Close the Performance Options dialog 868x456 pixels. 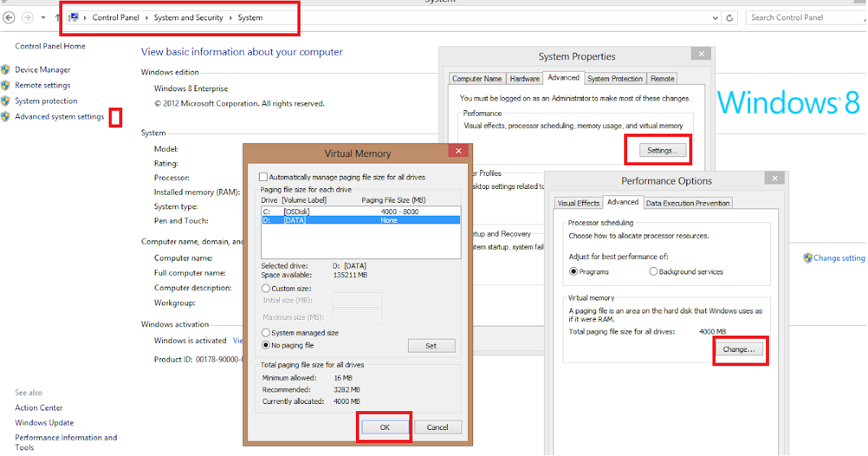pos(774,178)
